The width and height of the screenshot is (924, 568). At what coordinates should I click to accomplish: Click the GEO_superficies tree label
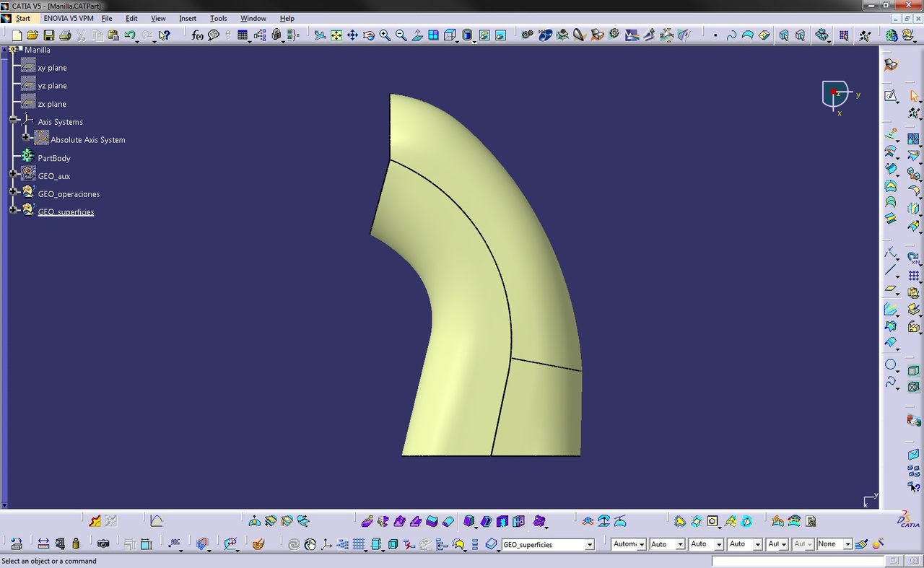tap(66, 212)
